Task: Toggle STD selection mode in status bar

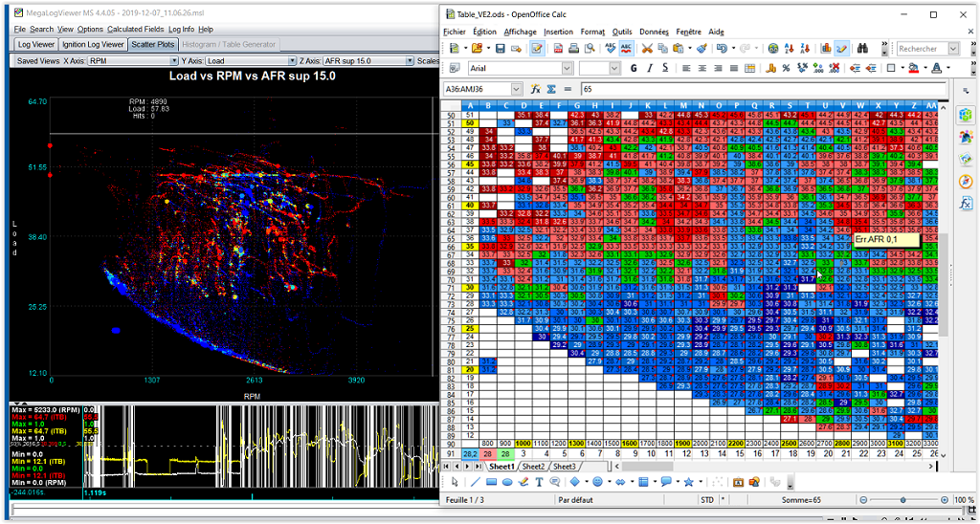Action: click(707, 500)
